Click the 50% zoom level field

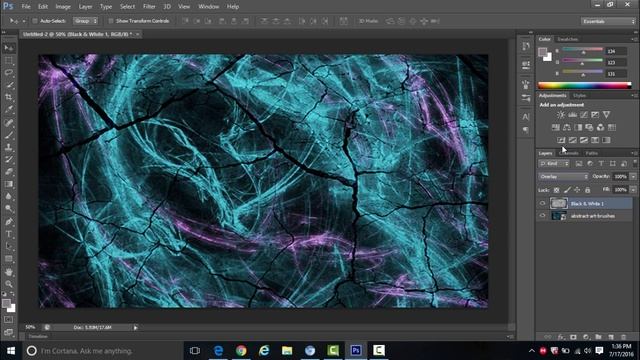(30, 327)
